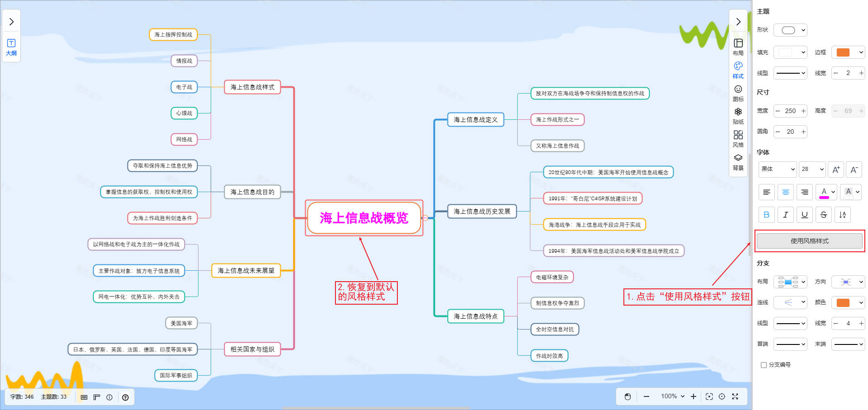868x410 pixels.
Task: Open the orange 边框 border color swatch
Action: tap(848, 52)
